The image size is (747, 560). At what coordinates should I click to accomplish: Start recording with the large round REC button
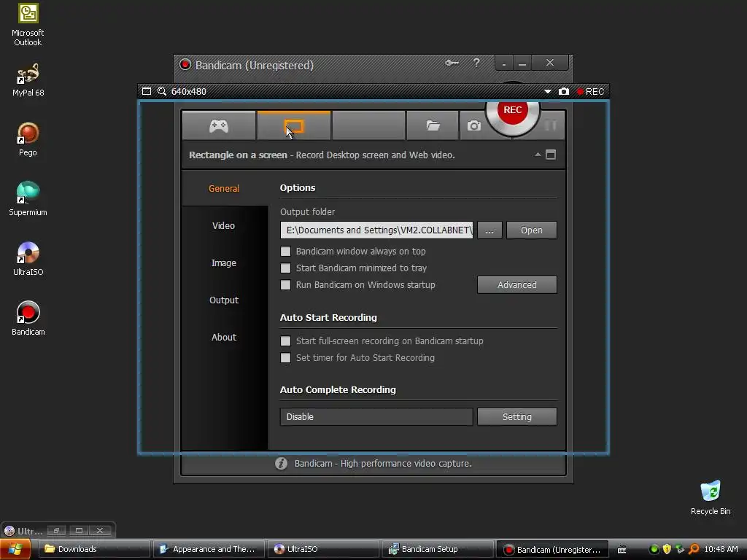pos(513,111)
